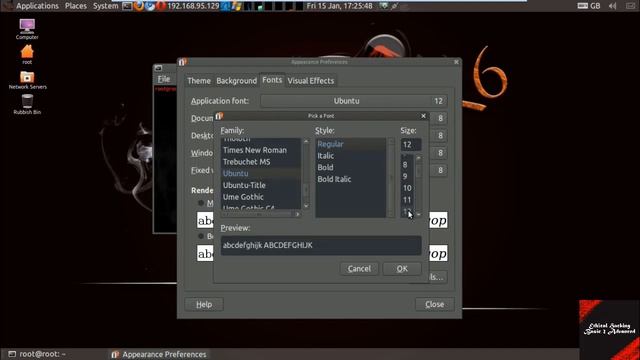The height and width of the screenshot is (360, 640).
Task: Click the keyboard layout GB indicator
Action: (589, 6)
